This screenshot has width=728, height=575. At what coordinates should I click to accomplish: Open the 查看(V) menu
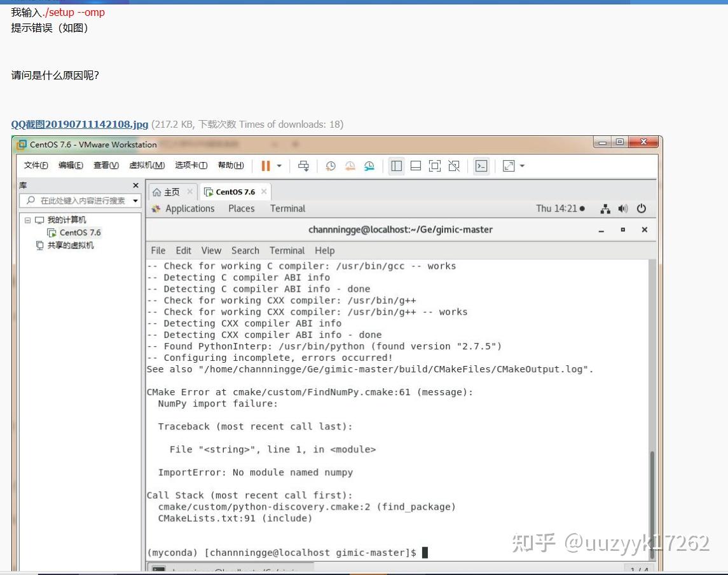point(106,165)
